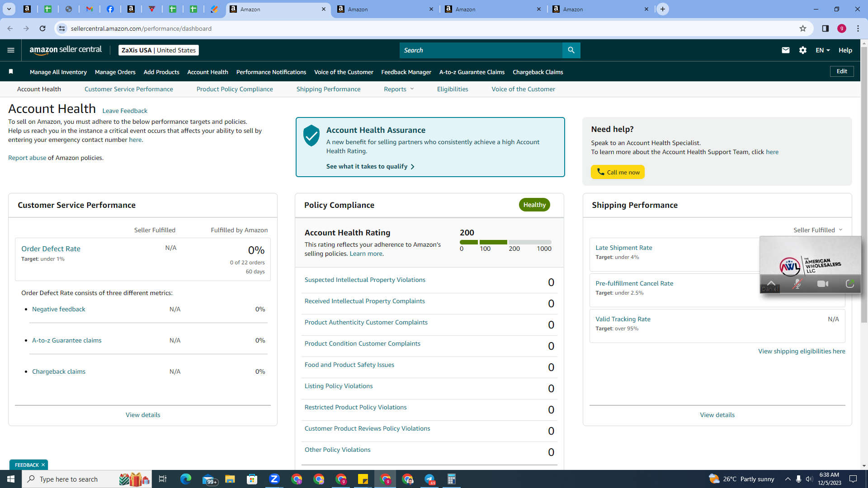868x488 pixels.
Task: Open the Seller Central hamburger menu
Action: point(11,50)
